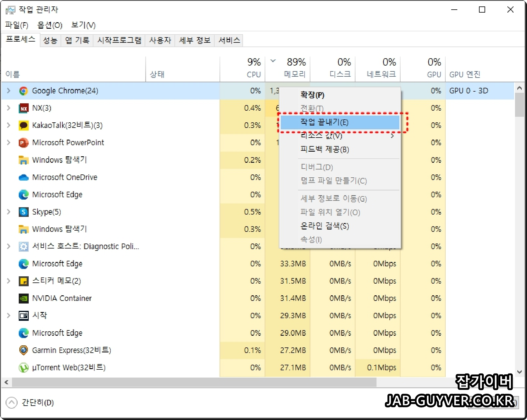Sort by the 메모리 column header
527x420 pixels.
(288, 69)
